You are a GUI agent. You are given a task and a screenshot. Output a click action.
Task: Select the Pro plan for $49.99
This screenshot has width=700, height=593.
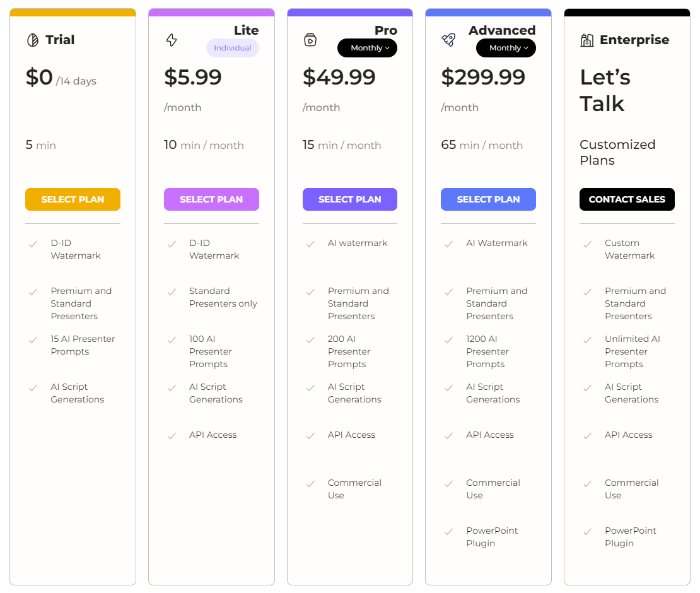coord(350,199)
